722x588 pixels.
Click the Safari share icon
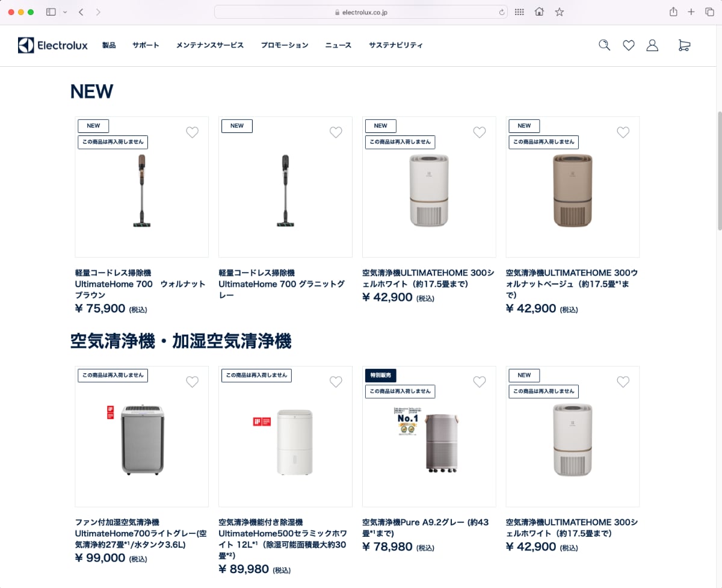(x=673, y=11)
